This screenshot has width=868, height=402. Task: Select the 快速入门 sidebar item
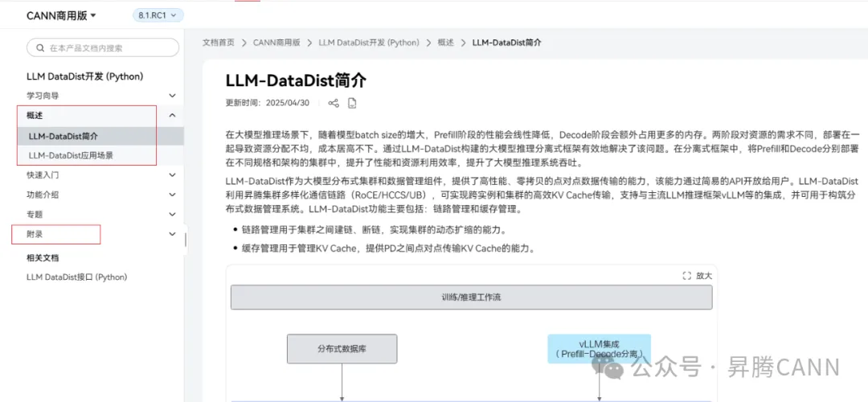point(43,175)
